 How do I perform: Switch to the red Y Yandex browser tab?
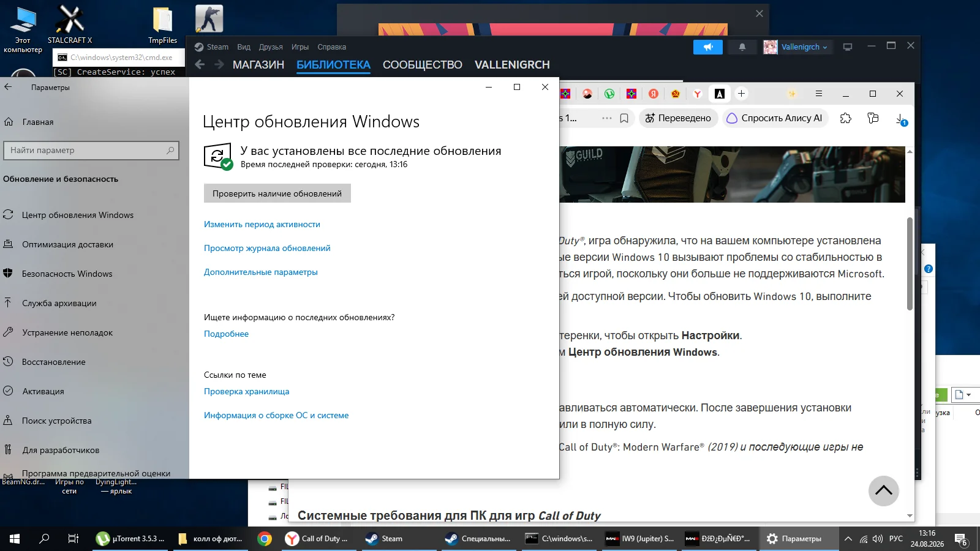coord(697,94)
